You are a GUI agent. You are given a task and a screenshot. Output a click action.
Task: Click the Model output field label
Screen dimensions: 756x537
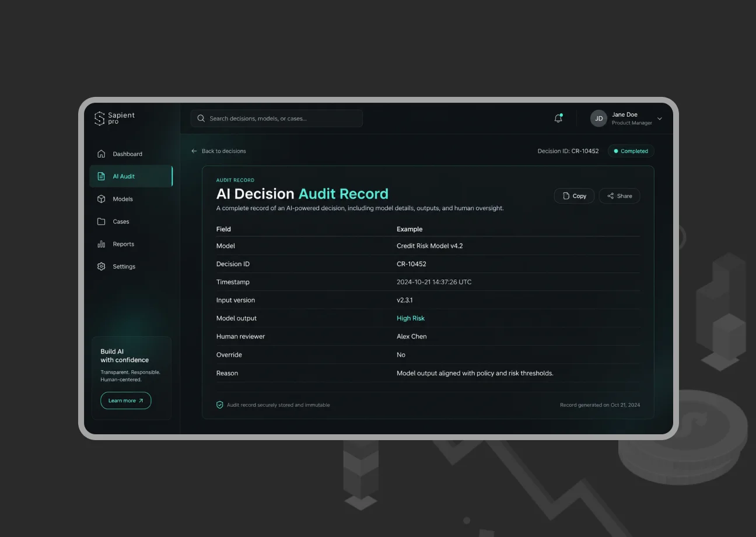pyautogui.click(x=236, y=318)
